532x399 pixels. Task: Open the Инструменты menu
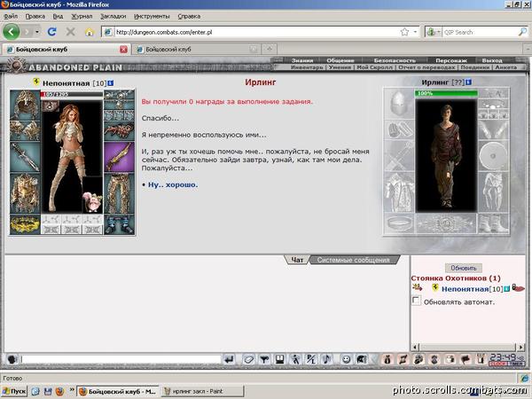click(x=152, y=16)
